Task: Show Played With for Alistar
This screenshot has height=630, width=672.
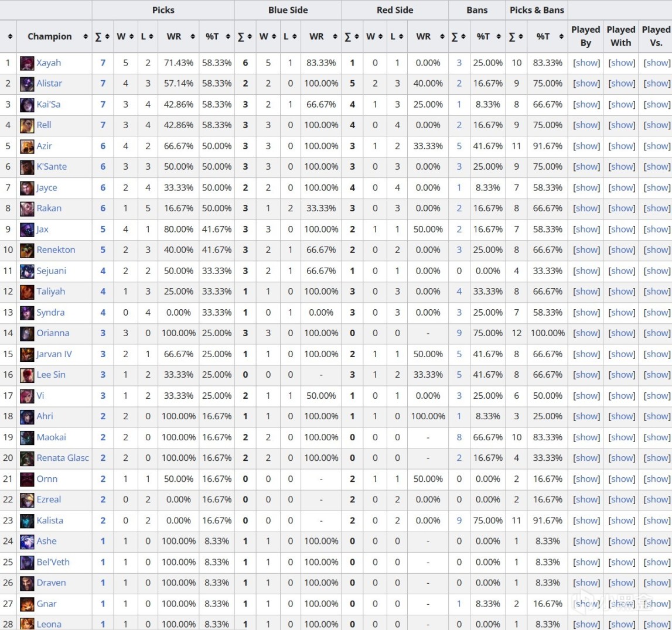Action: pyautogui.click(x=622, y=84)
